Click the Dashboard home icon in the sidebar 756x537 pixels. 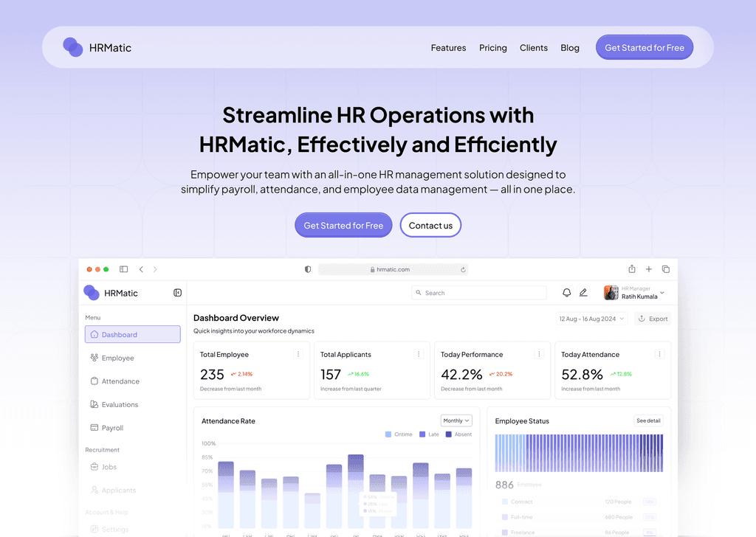point(94,334)
